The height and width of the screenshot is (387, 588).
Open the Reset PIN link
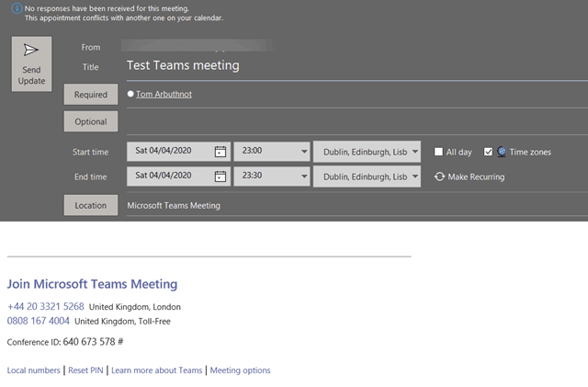[x=85, y=370]
